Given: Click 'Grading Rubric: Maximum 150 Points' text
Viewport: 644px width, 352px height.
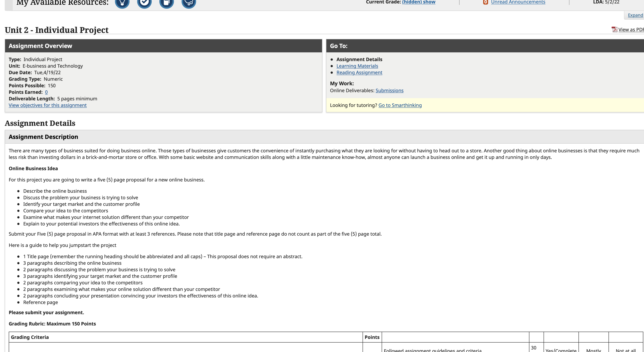Looking at the screenshot, I should point(52,324).
